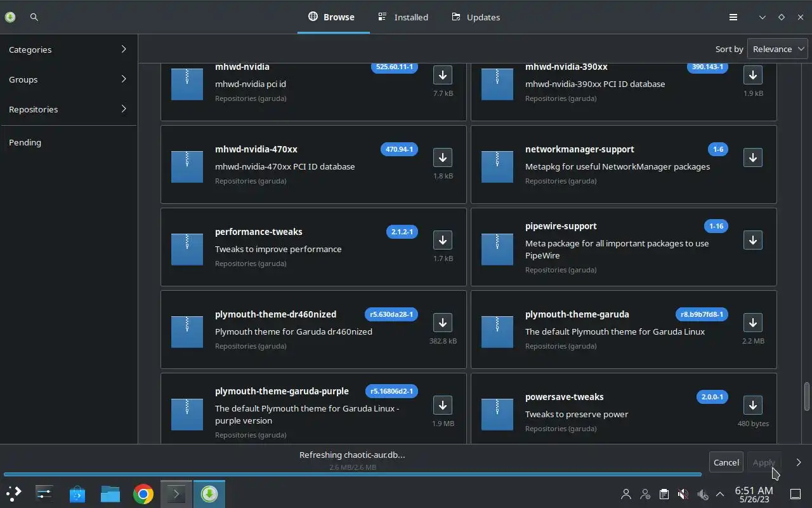Click the 1-6 version badge
812x508 pixels.
718,149
